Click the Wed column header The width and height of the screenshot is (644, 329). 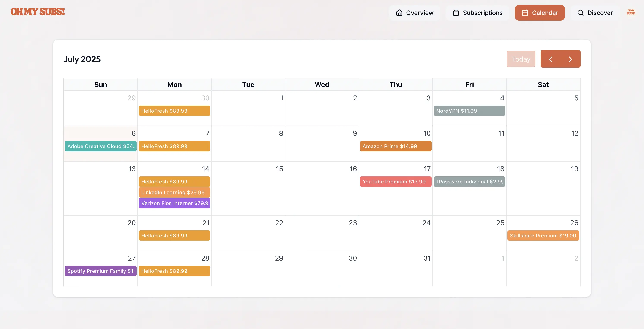click(x=322, y=84)
